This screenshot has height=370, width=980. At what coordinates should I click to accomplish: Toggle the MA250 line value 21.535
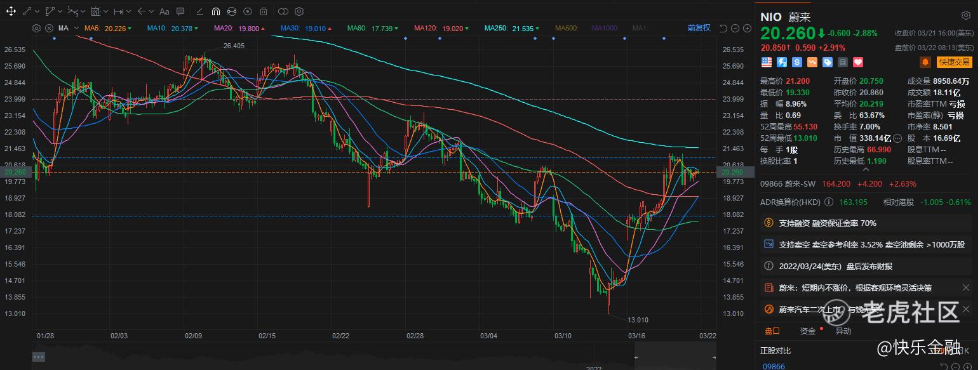pos(512,28)
